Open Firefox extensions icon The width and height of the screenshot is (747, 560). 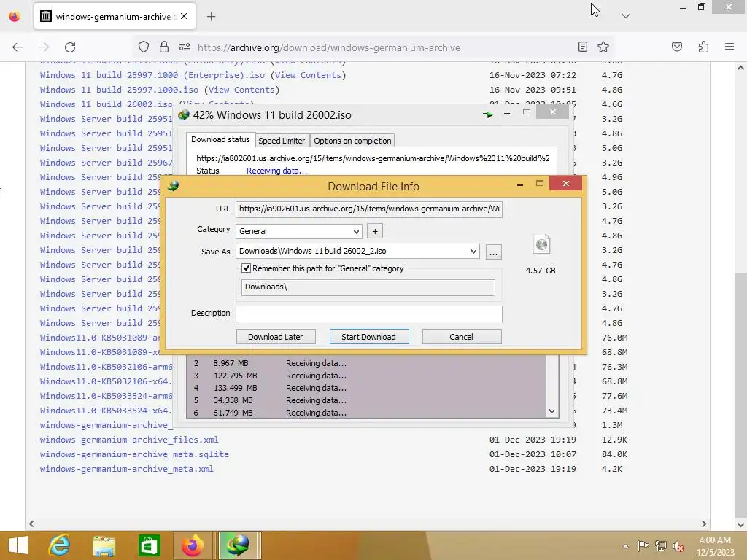[704, 47]
